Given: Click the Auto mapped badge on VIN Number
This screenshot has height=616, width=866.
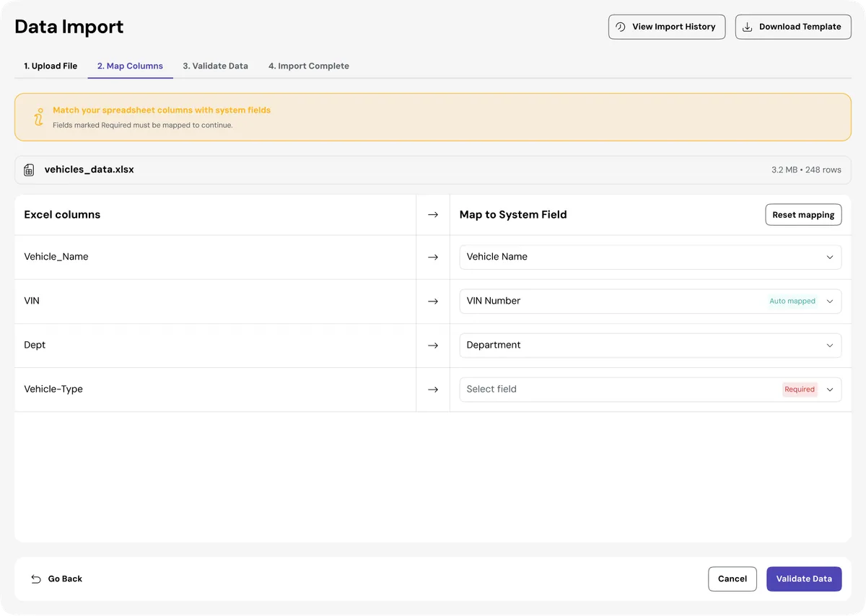Looking at the screenshot, I should 792,301.
